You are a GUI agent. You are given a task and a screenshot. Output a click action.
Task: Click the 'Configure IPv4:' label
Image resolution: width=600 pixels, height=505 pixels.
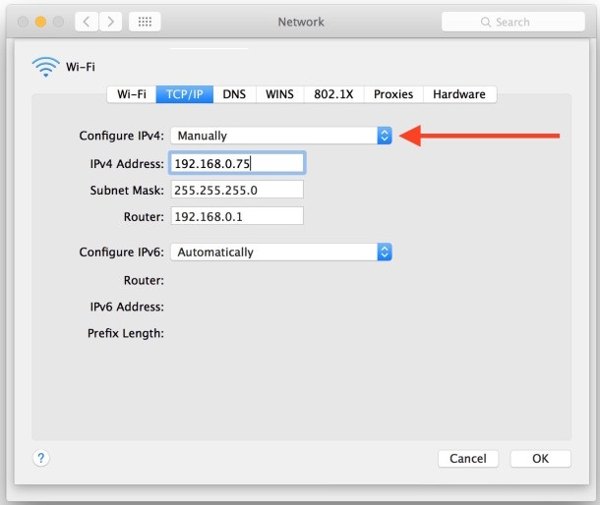tap(121, 136)
